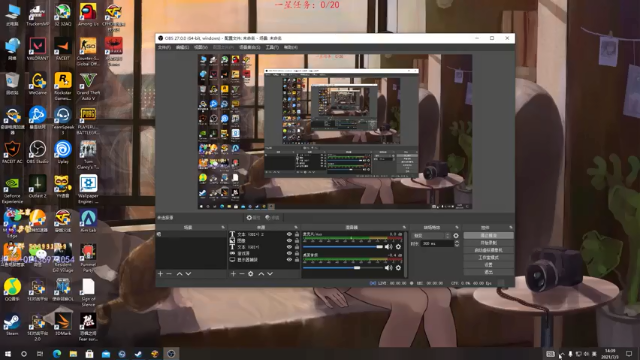
Task: Open transition properties gear in scene transitions
Action: pyautogui.click(x=456, y=236)
